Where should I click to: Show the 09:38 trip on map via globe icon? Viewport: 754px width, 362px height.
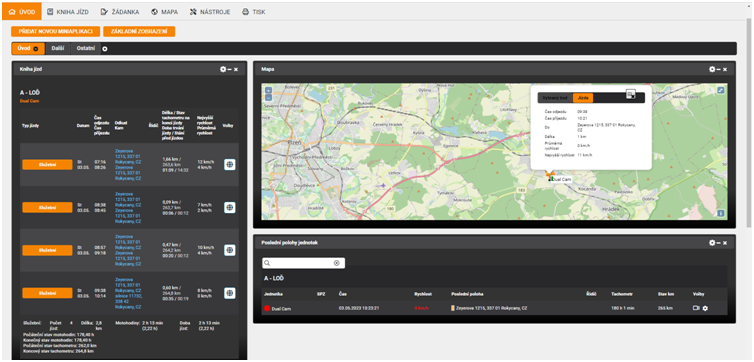point(230,292)
